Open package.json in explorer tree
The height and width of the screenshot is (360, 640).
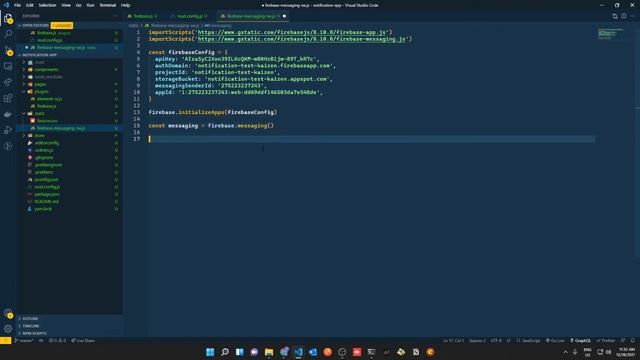point(47,194)
